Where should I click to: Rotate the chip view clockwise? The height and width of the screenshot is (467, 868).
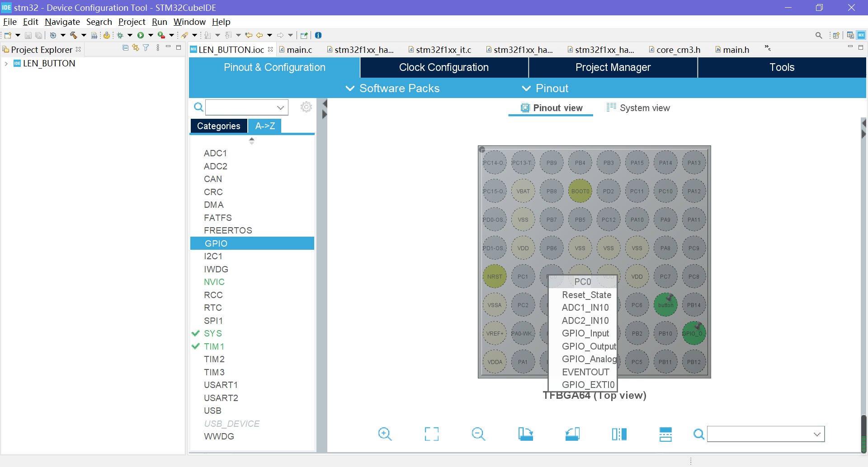coord(525,434)
